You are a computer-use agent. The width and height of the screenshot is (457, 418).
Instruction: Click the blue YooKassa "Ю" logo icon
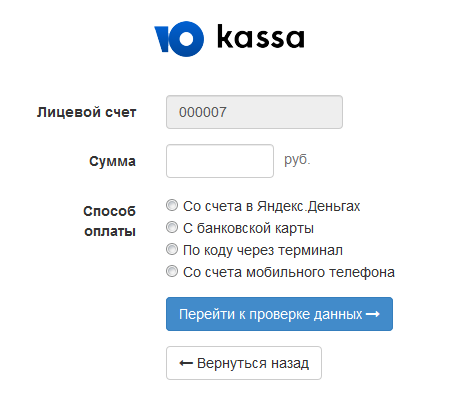(x=179, y=39)
